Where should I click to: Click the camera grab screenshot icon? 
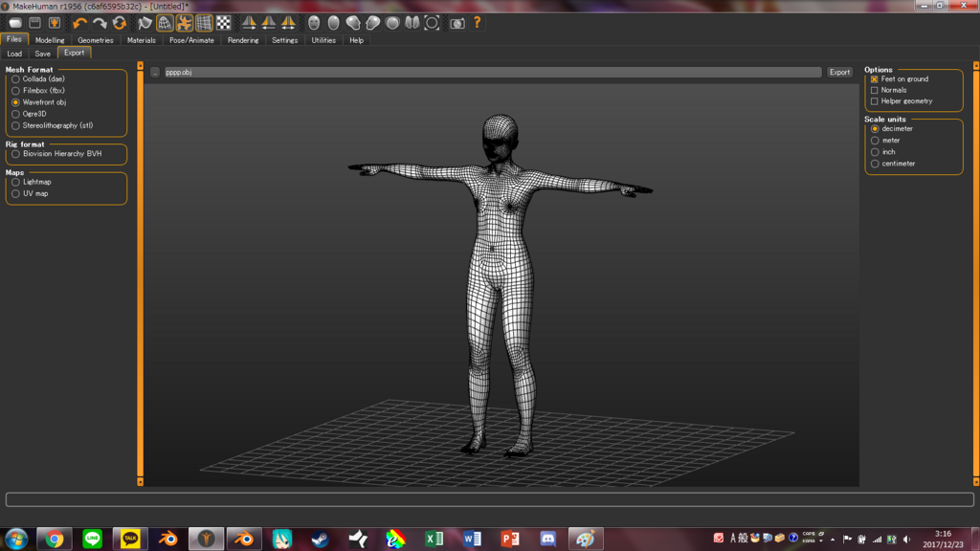[x=457, y=23]
